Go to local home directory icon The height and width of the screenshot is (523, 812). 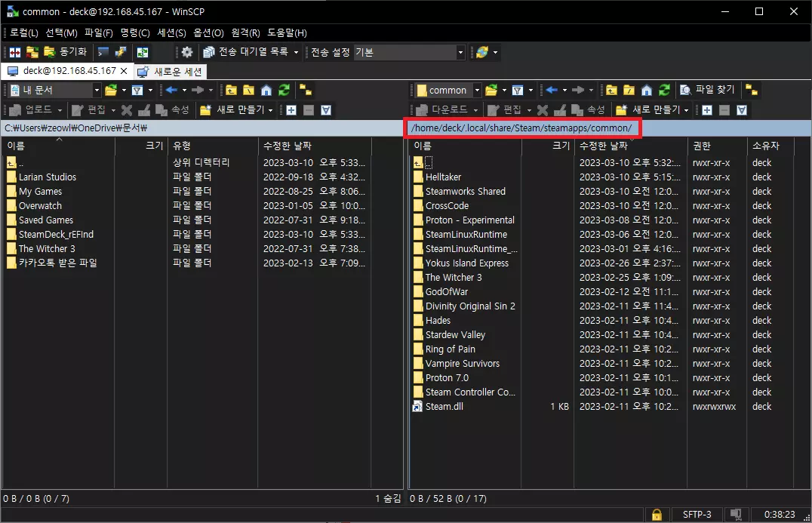(266, 91)
